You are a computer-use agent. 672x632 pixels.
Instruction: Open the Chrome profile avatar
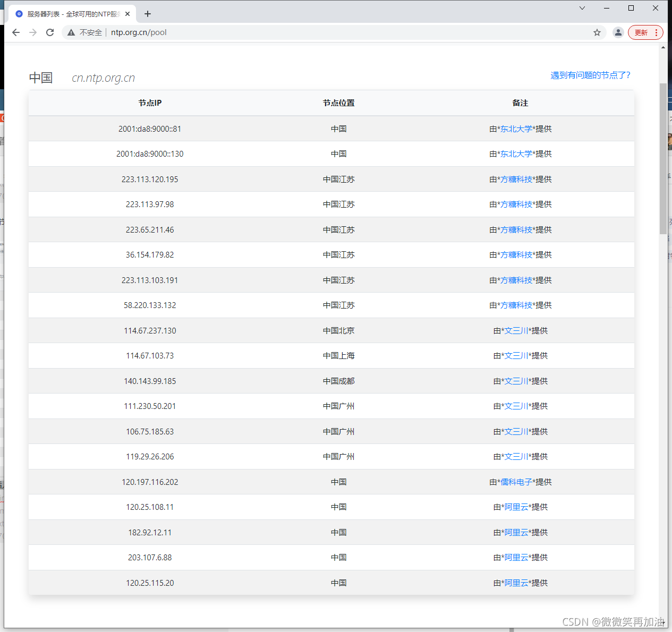coord(618,32)
